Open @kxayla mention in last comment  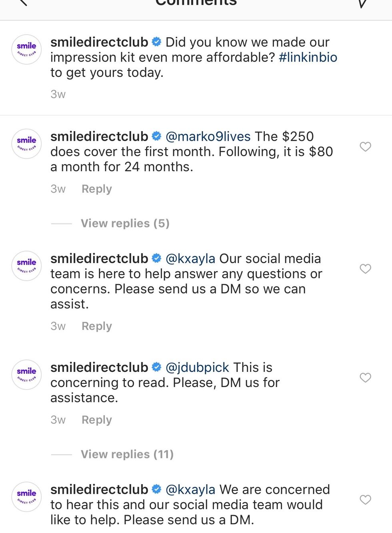190,489
